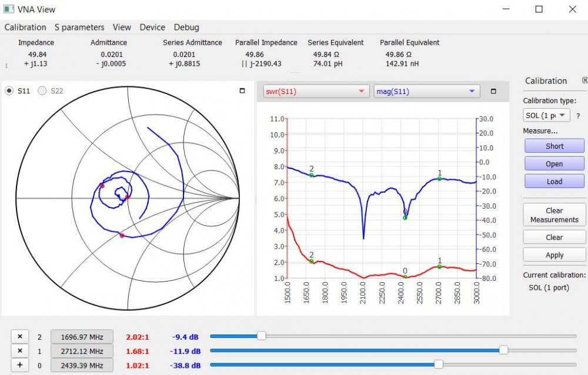Click marker 2 frequency slider handle
This screenshot has width=588, height=375.
(262, 336)
